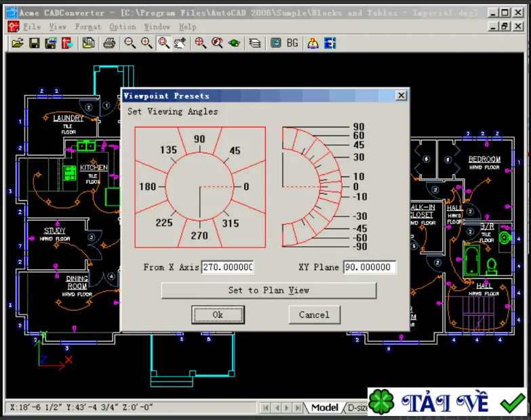Select the Zoom In magnifier
The width and height of the screenshot is (531, 420).
(146, 43)
